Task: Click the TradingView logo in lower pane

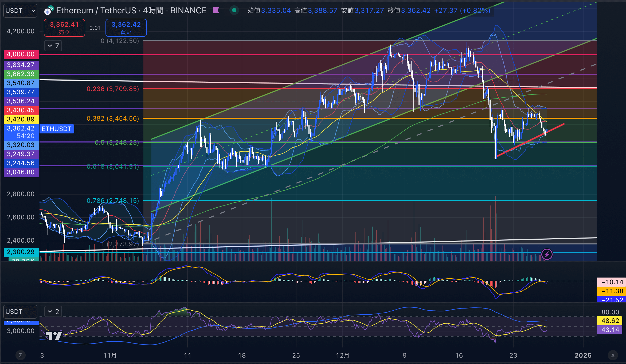Action: click(54, 335)
